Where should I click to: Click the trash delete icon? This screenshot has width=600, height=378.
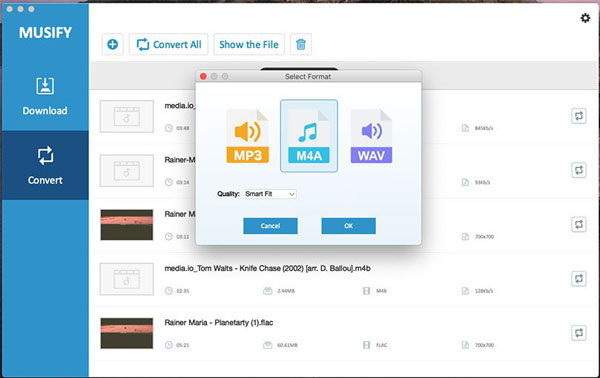tap(301, 44)
